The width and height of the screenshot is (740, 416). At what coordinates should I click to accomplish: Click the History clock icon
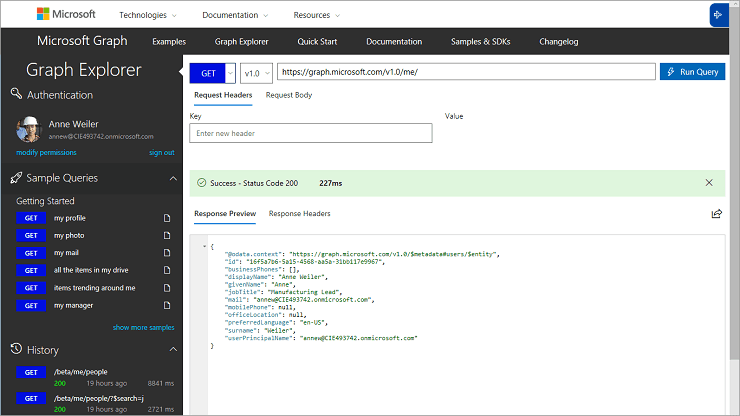(16, 349)
